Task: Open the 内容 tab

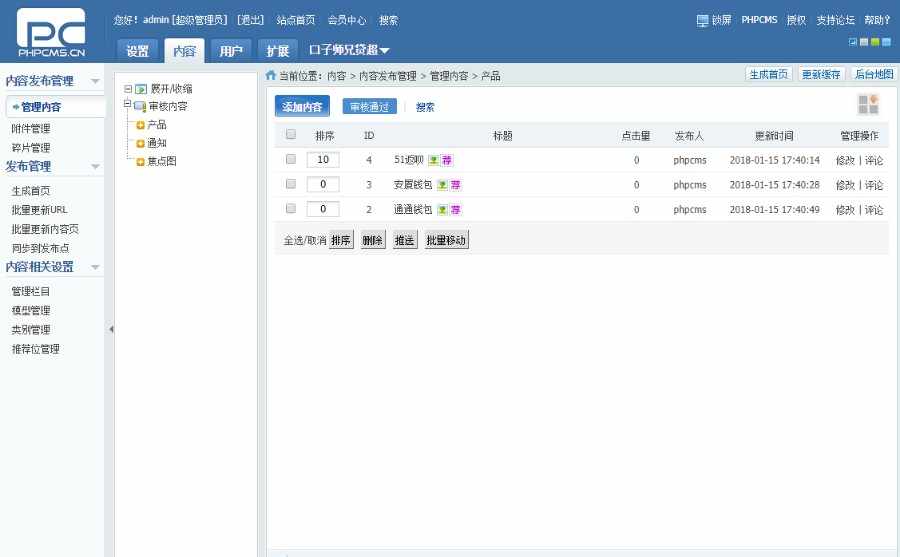Action: pos(184,51)
